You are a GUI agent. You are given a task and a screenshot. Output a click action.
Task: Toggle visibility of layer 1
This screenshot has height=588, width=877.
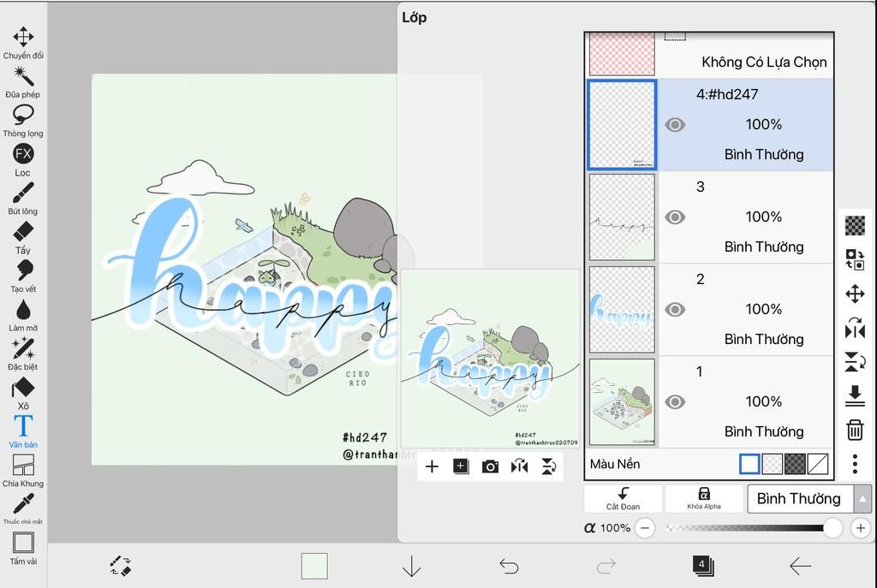coord(675,402)
